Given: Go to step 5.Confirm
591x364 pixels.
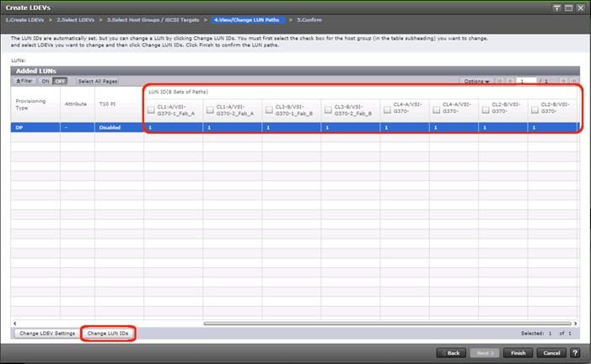Looking at the screenshot, I should [309, 20].
